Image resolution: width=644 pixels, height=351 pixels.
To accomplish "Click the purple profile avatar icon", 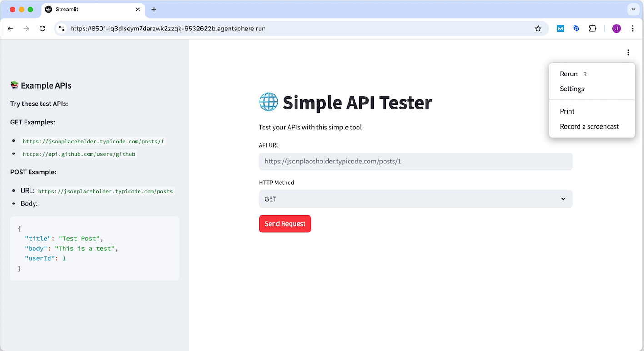I will [x=616, y=28].
